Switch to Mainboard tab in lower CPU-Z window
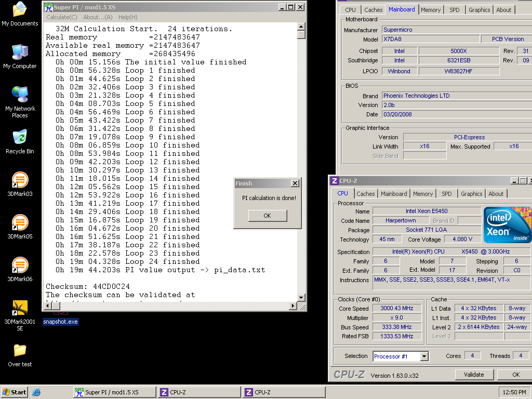 [394, 194]
